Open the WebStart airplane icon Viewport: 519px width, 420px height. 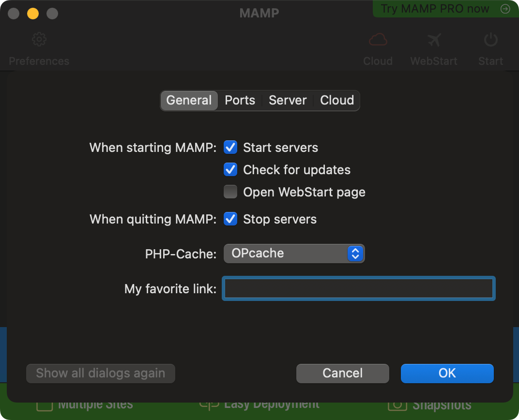pos(434,40)
